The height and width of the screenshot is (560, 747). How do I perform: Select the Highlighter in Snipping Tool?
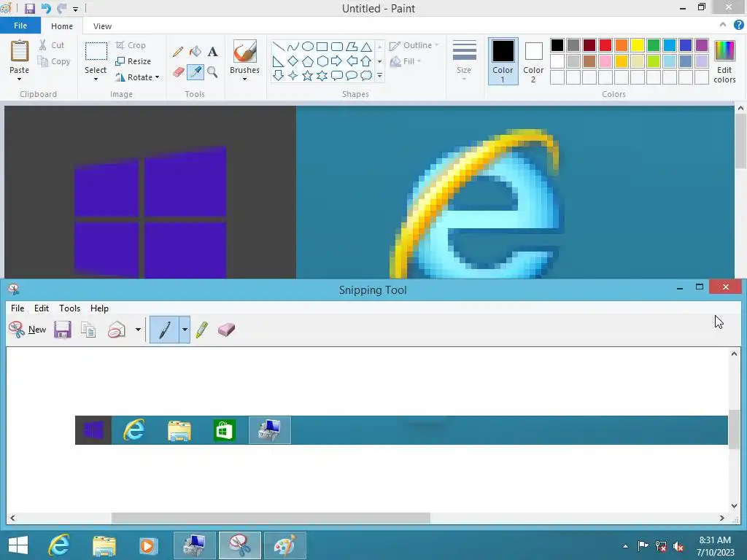click(x=201, y=330)
